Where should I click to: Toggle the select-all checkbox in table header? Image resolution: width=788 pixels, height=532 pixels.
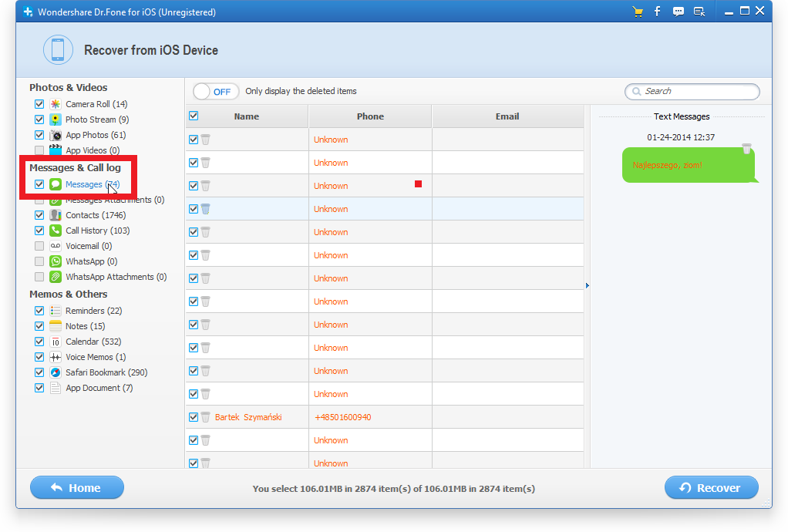tap(194, 116)
